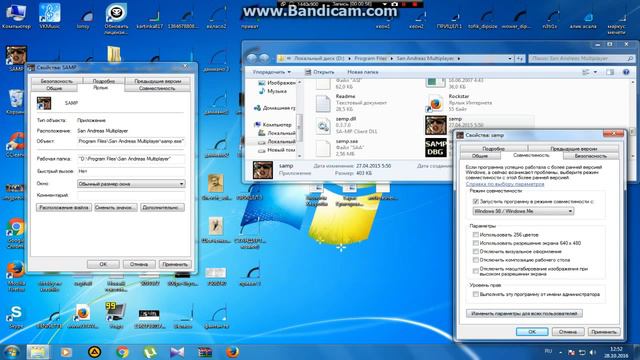Open help choosing settings link
Viewport: 640px width, 360px height.
(x=505, y=184)
